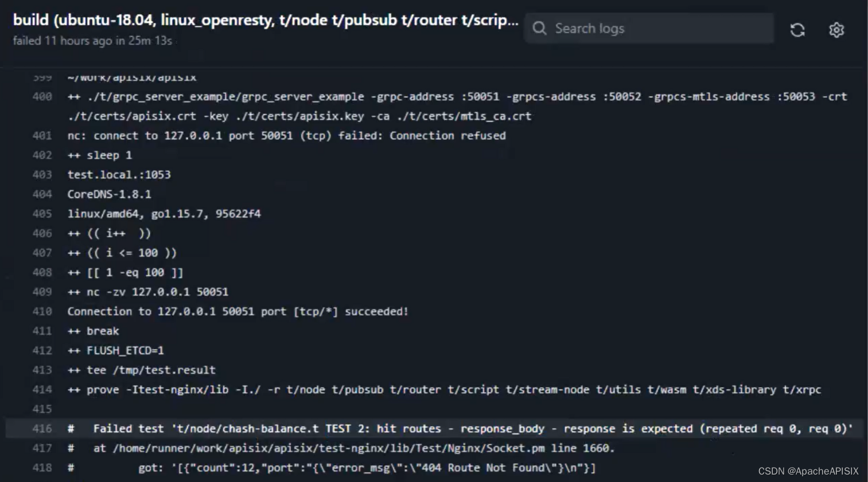The height and width of the screenshot is (482, 868).
Task: Select line number 403
Action: [42, 175]
